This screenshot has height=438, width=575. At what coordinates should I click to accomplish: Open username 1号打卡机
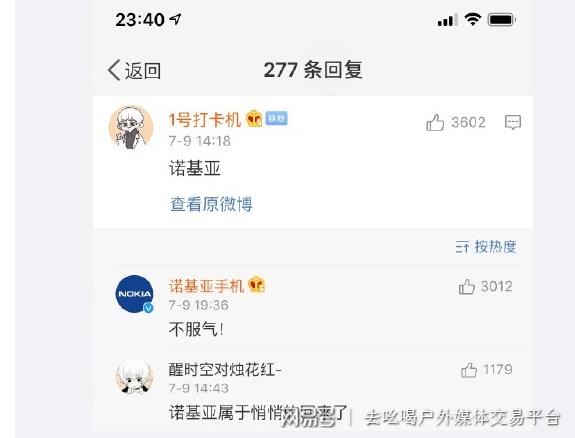(205, 120)
